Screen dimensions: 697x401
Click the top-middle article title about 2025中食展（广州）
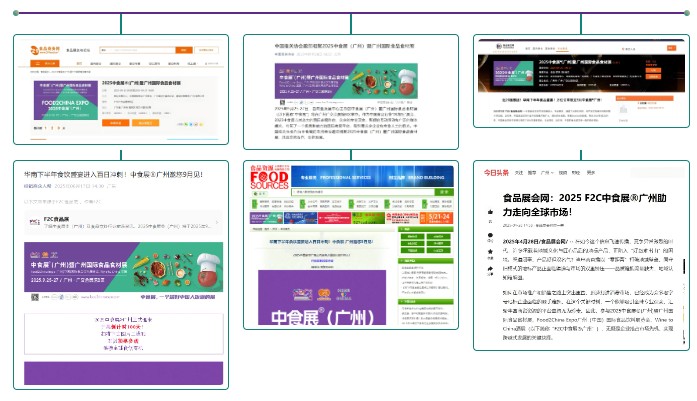coord(344,46)
